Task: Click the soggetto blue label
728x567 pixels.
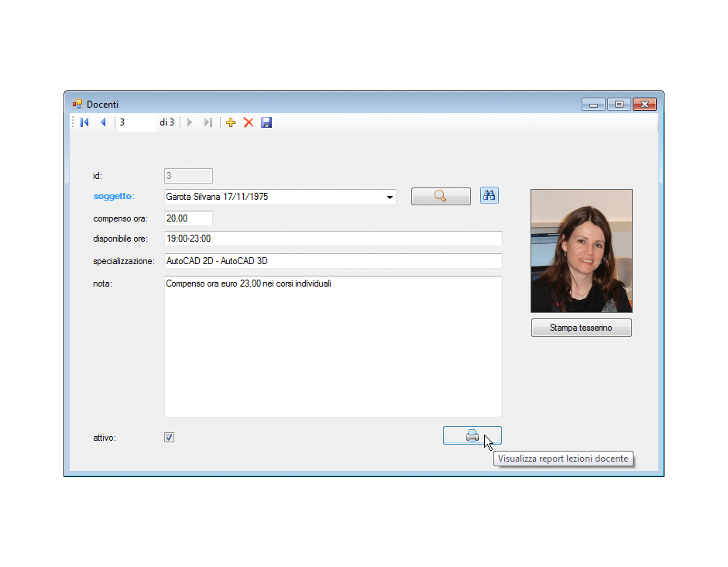Action: coord(114,196)
